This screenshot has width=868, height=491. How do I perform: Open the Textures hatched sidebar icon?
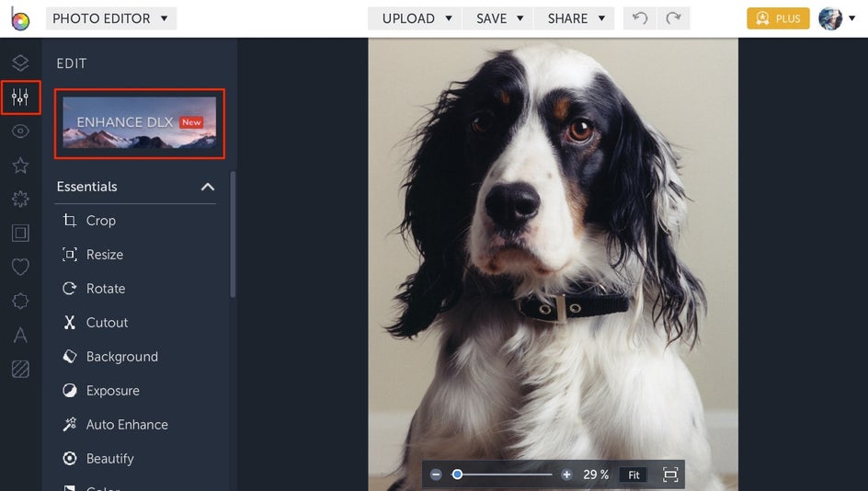20,369
